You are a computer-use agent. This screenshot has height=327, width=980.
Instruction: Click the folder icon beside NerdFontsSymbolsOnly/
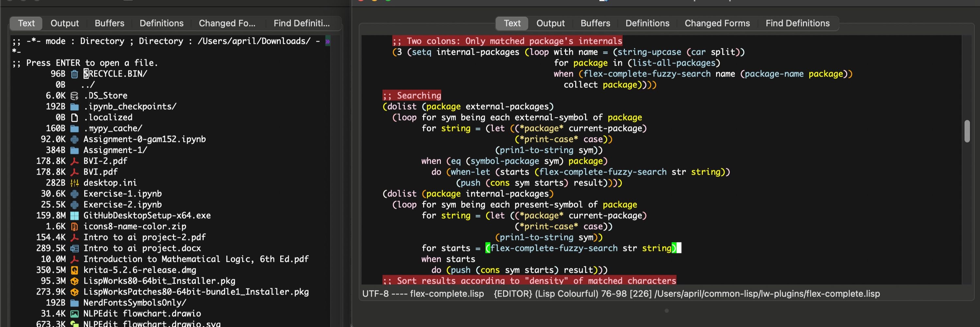tap(74, 303)
